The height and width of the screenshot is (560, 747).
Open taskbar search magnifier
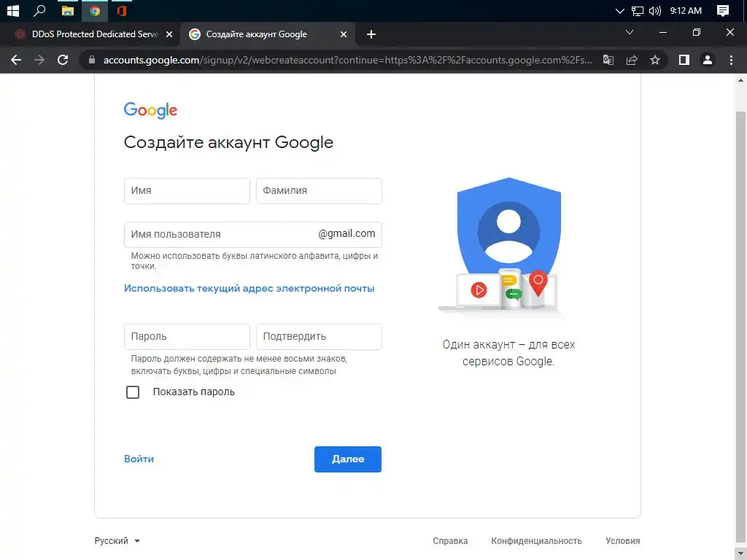click(40, 10)
